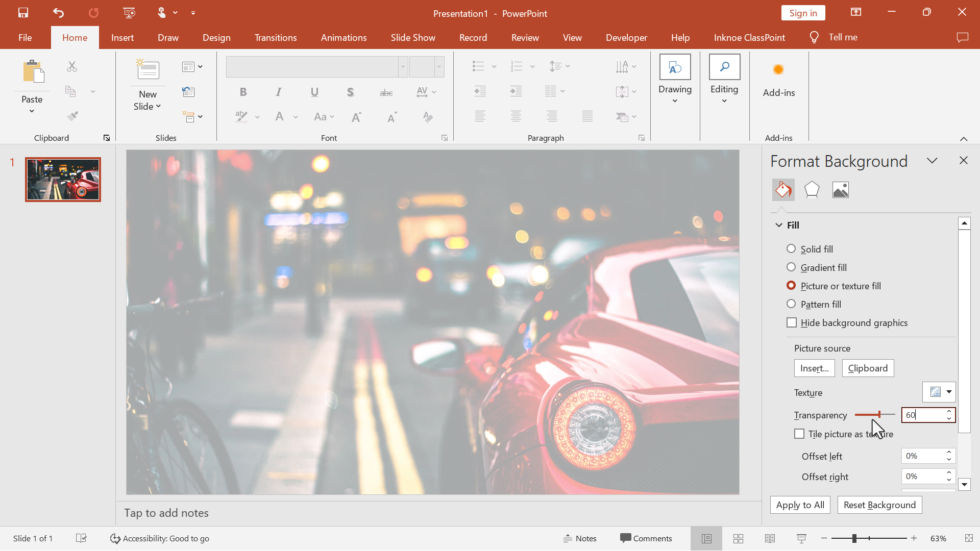Select the numbered list icon
This screenshot has height=551, width=980.
(516, 65)
